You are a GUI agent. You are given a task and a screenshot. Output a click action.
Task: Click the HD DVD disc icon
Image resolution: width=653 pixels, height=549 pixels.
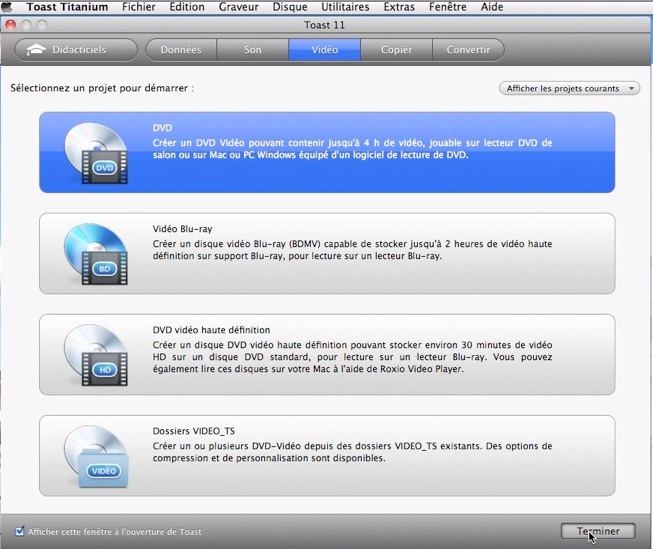click(x=96, y=355)
